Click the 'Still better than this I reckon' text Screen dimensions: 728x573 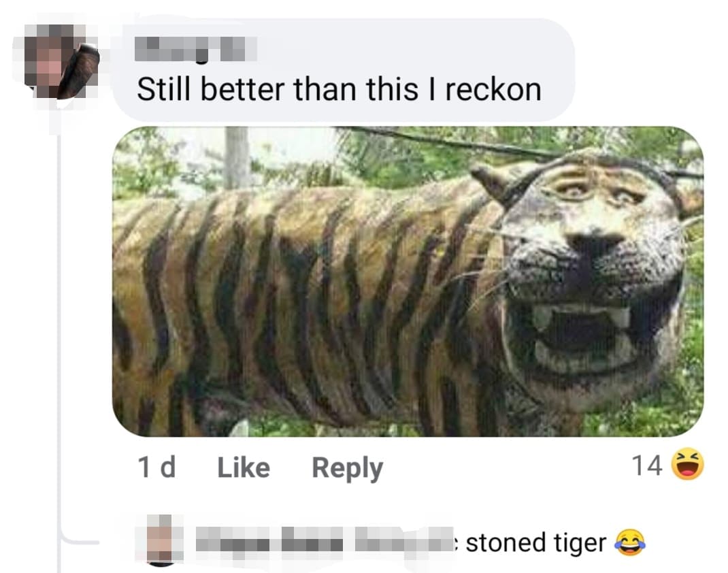click(x=339, y=89)
